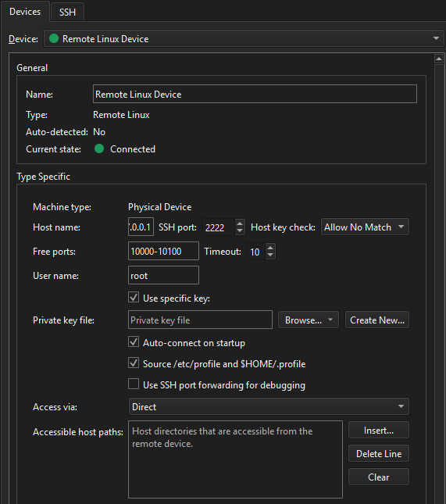Click the Name input field
This screenshot has width=446, height=504.
click(255, 95)
